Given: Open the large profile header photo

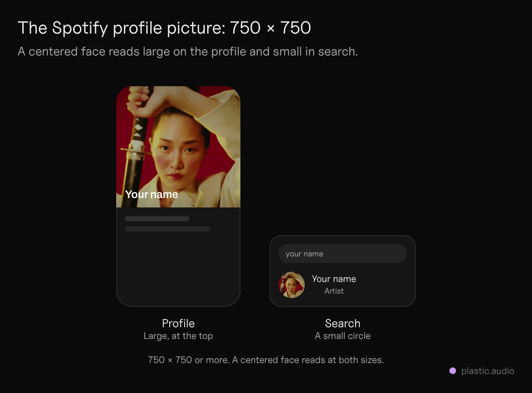Looking at the screenshot, I should coord(178,147).
